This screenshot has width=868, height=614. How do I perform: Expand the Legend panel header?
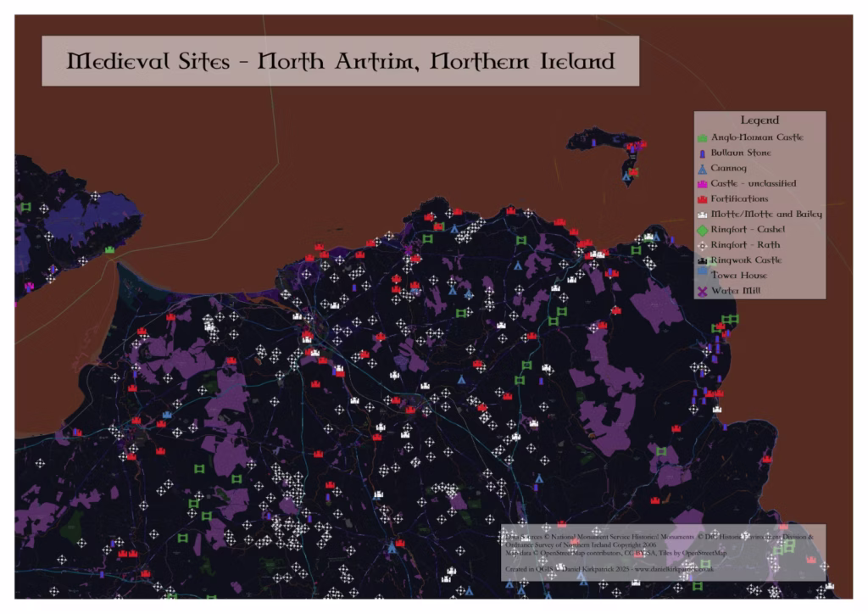click(761, 120)
